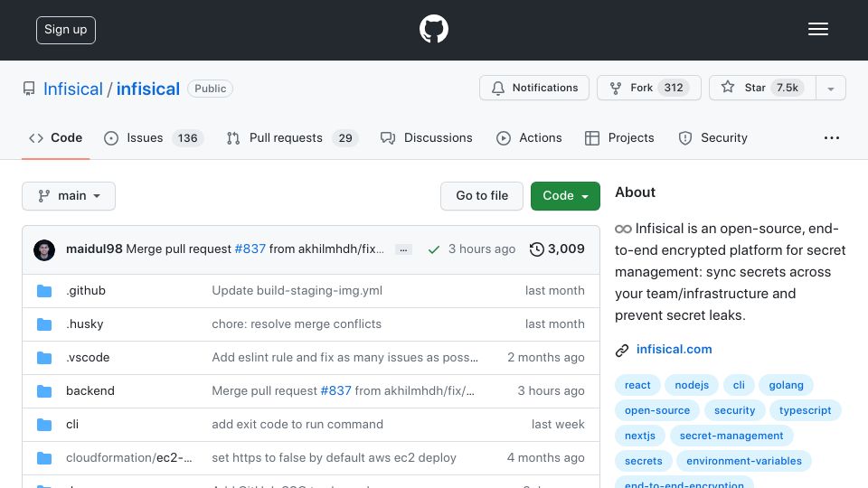Screen dimensions: 868x488
Task: Select the nextjs topic tag
Action: coord(640,436)
